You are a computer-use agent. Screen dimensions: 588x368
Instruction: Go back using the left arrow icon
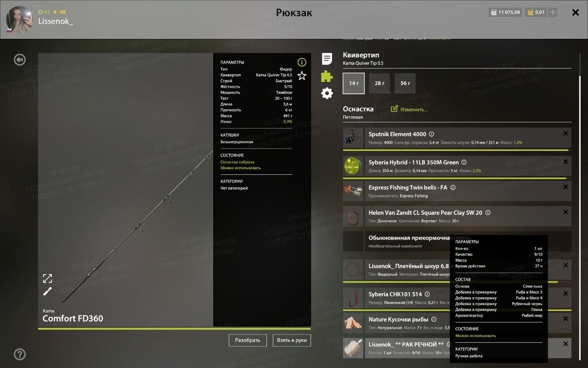click(19, 59)
